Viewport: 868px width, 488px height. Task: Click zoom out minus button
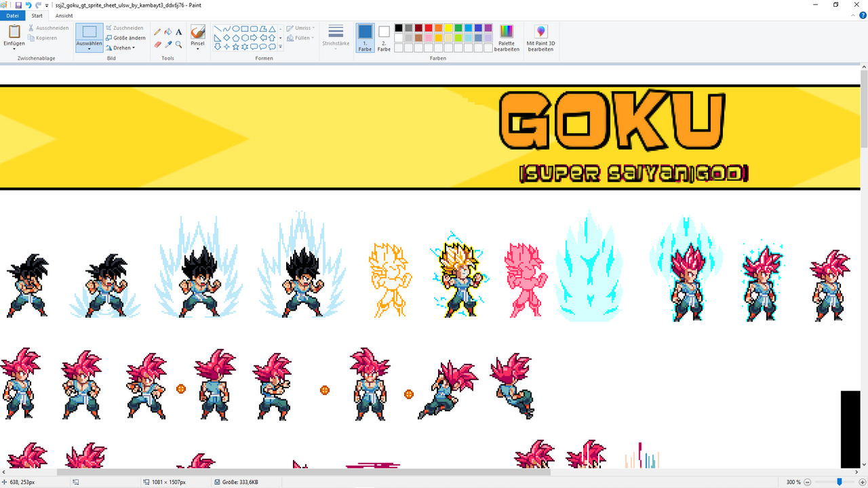click(809, 482)
